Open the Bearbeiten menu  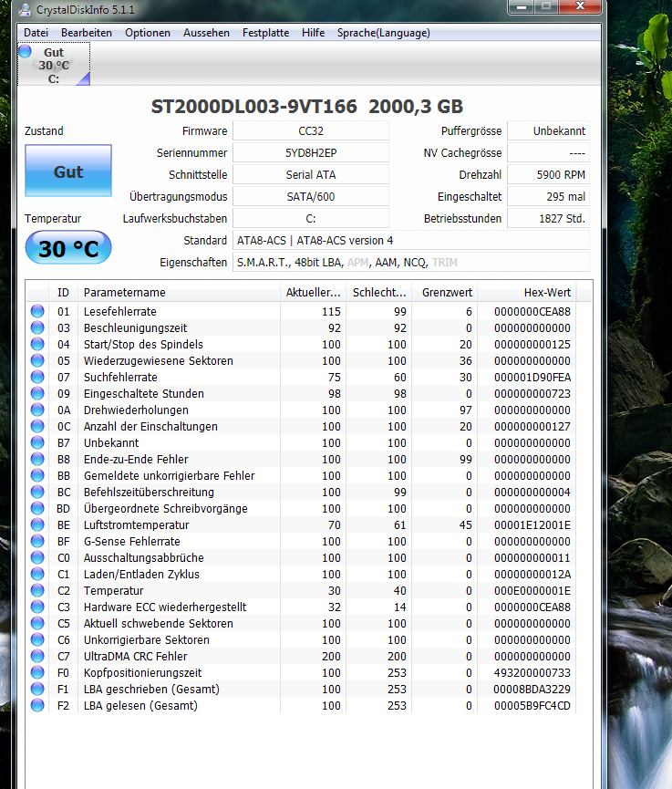tap(87, 33)
